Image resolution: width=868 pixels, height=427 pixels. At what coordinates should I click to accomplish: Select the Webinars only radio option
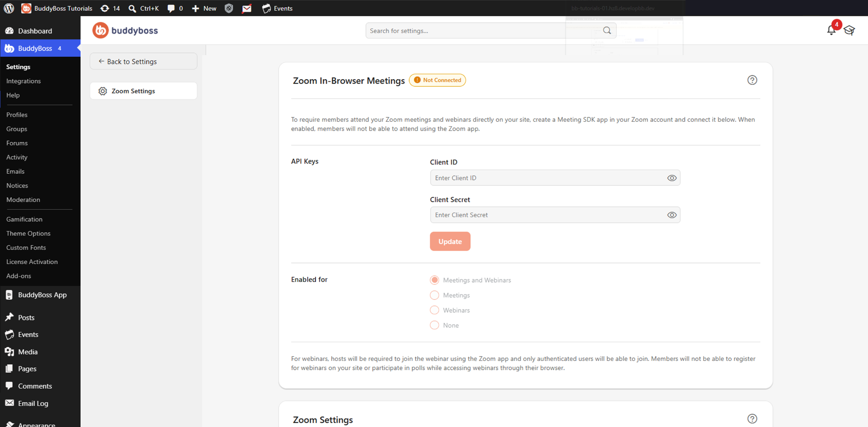tap(434, 310)
